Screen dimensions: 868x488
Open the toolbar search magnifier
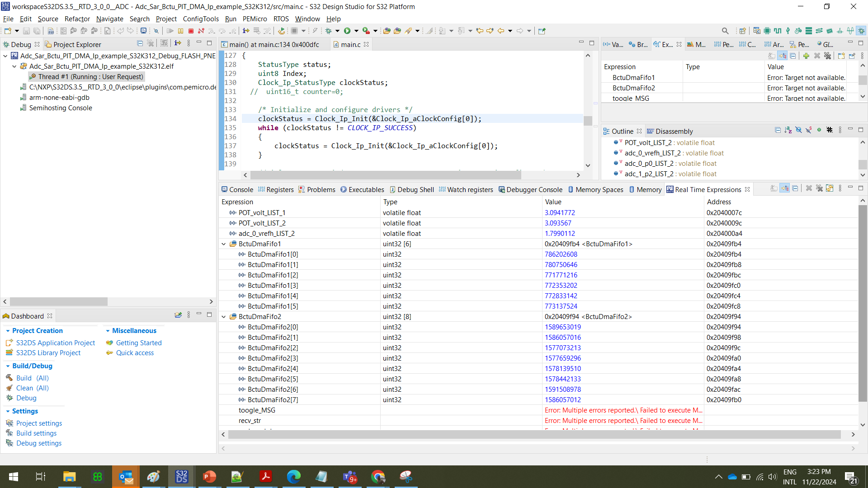pos(725,31)
